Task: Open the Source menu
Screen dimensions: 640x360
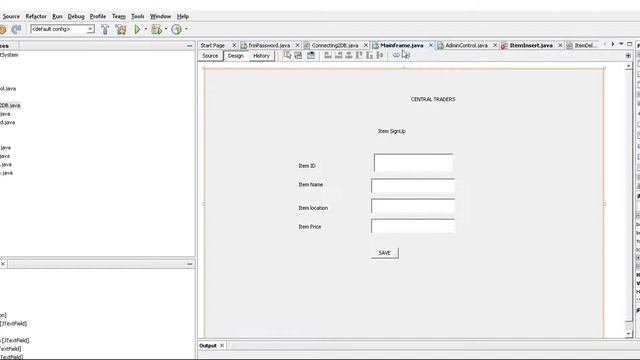Action: (11, 16)
